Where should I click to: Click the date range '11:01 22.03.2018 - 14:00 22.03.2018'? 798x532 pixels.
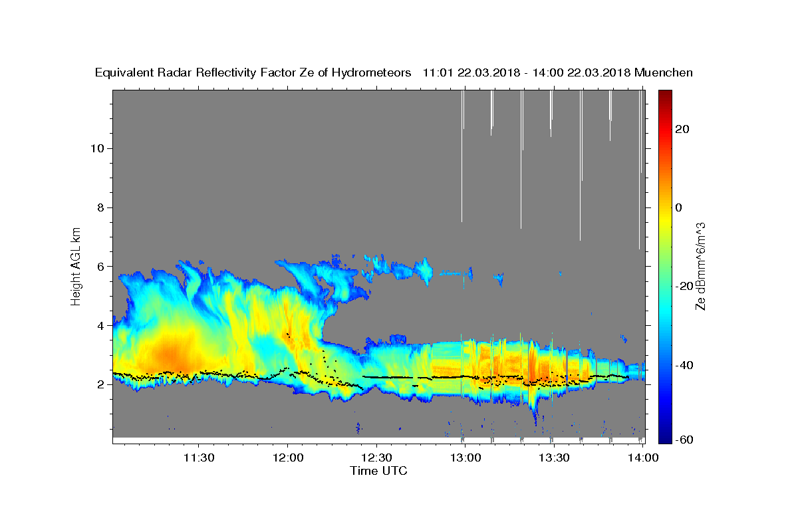point(527,73)
